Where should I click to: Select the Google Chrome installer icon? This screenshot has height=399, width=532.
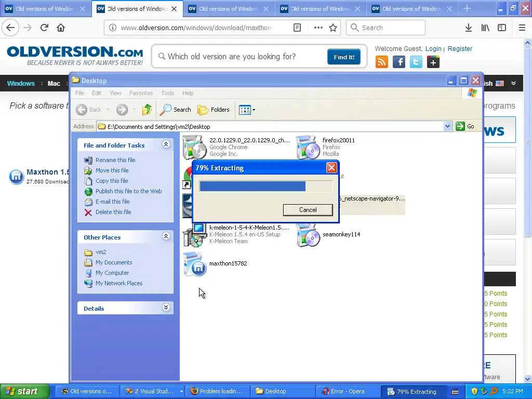(195, 147)
